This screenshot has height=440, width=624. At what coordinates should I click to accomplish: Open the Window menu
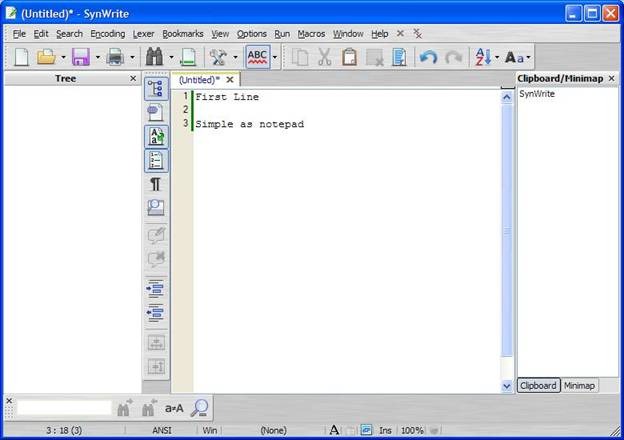[348, 34]
